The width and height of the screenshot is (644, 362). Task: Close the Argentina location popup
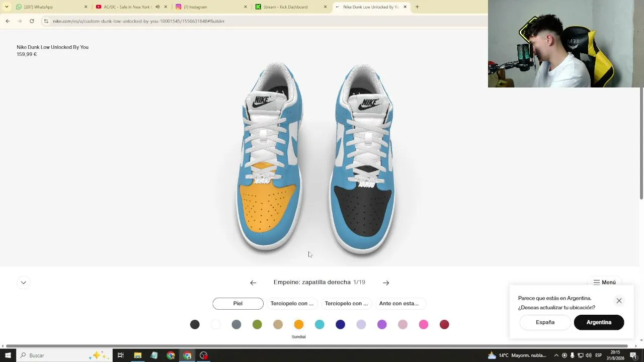pos(619,301)
